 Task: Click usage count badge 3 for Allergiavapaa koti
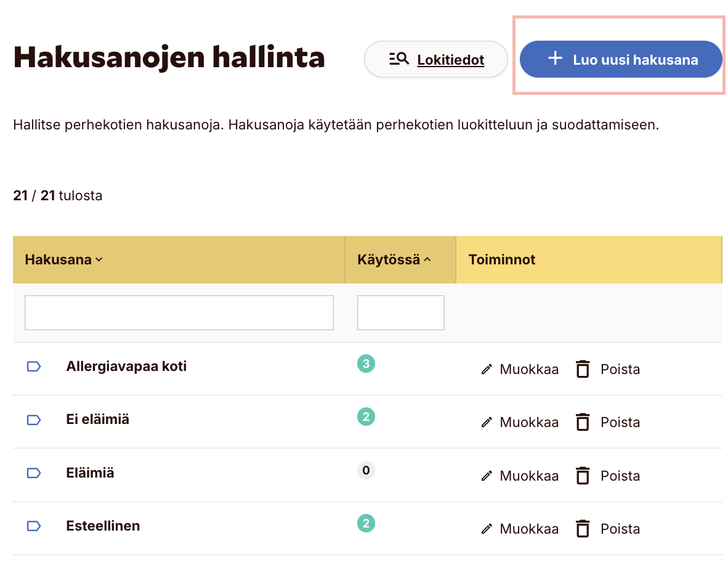click(x=366, y=364)
